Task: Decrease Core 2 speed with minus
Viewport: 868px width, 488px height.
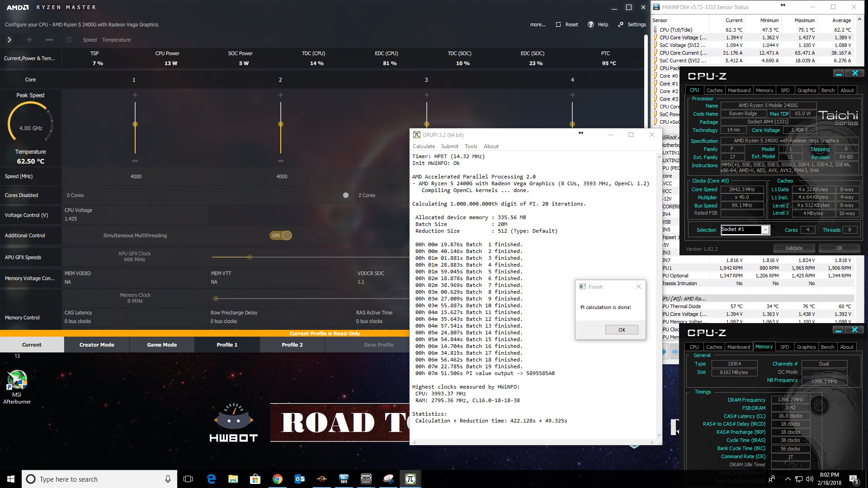Action: coord(281,160)
